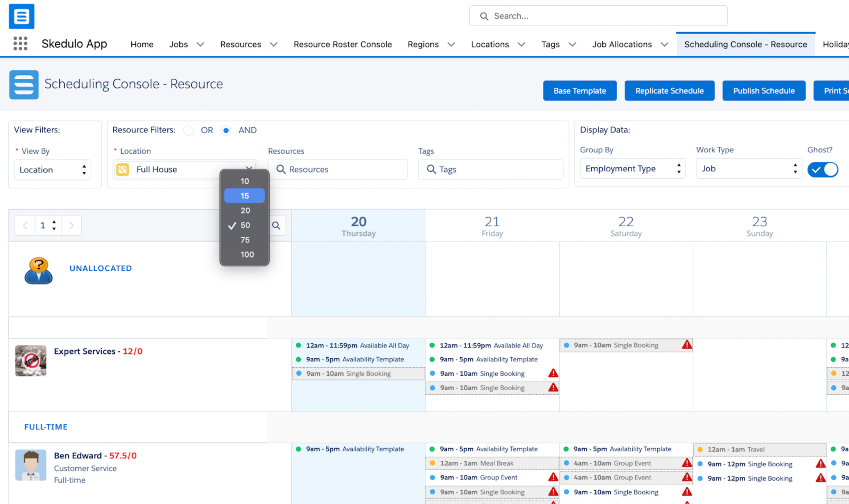The height and width of the screenshot is (504, 849).
Task: Go to the next page arrow
Action: click(71, 225)
